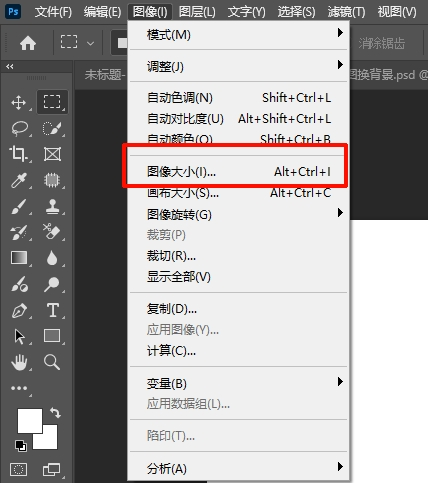The height and width of the screenshot is (483, 428).
Task: Expand the 调整(J) submenu
Action: tap(238, 66)
